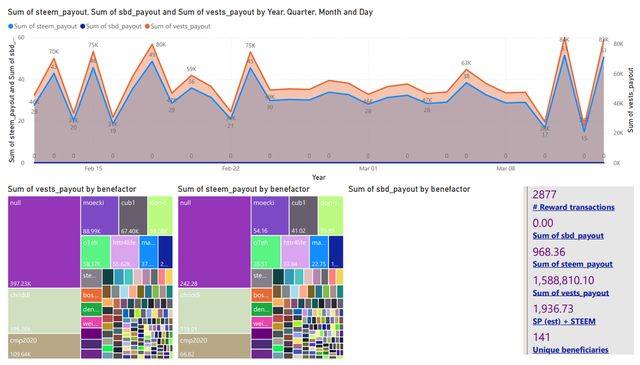This screenshot has height=365, width=640.
Task: Click the Sum of steem_payout by benefactor title
Action: point(244,189)
